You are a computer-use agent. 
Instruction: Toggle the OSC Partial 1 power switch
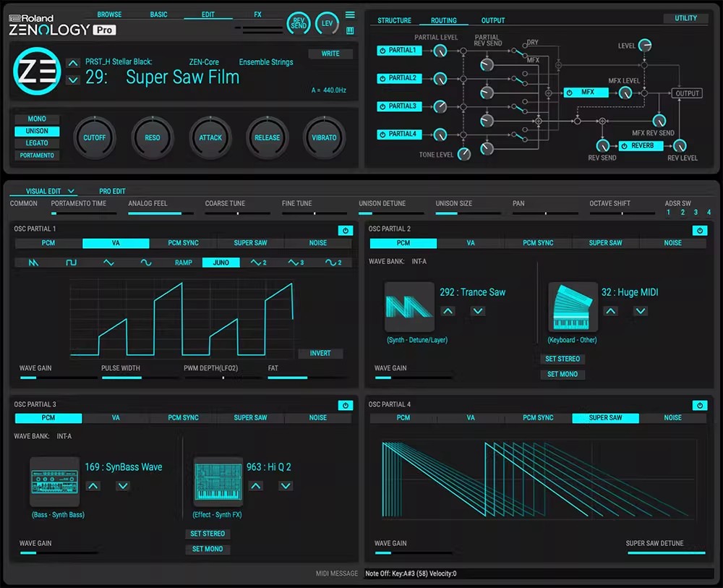coord(345,230)
